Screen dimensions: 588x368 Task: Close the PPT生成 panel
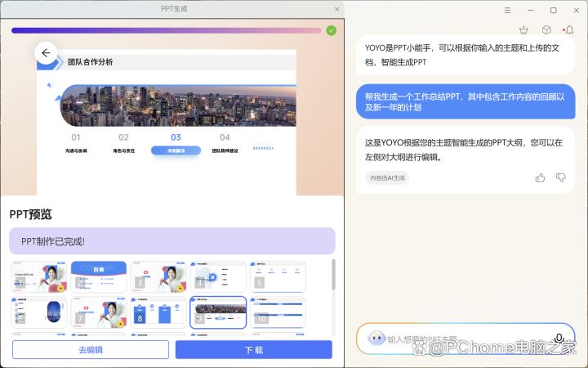pos(336,8)
